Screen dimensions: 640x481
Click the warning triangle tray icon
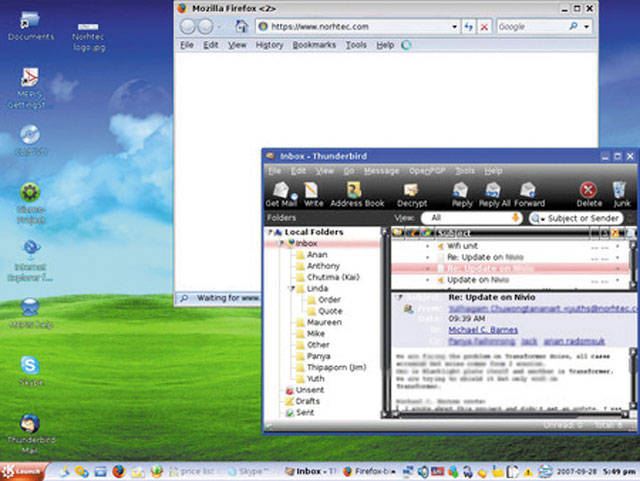[x=528, y=472]
